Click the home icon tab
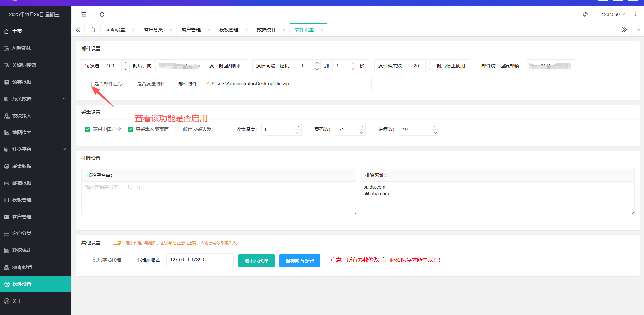 93,30
